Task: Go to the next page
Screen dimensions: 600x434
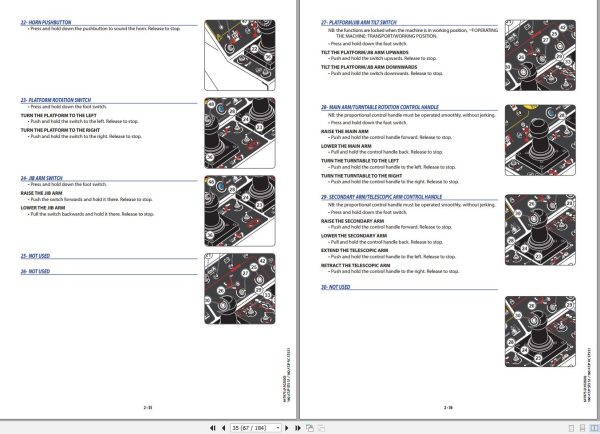Action: 287,428
